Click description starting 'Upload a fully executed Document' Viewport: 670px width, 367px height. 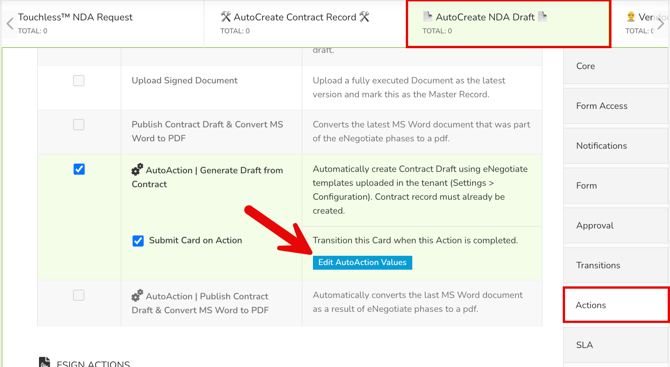point(409,87)
